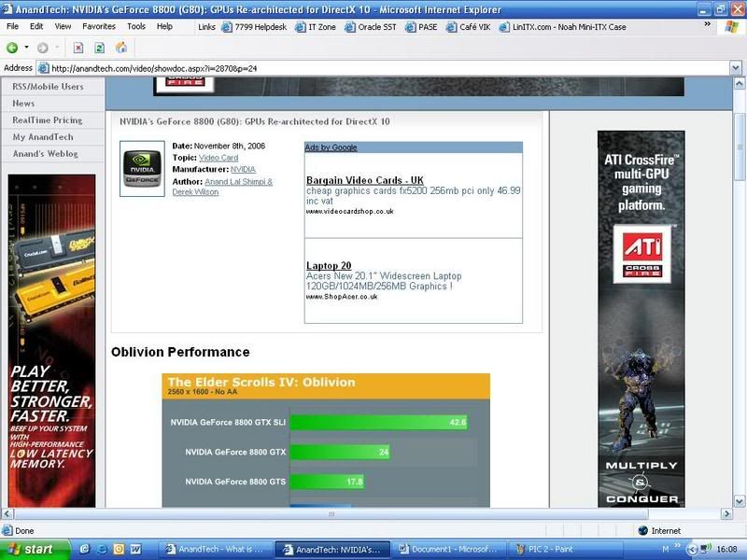Click the horizontal scrollbar thumb
Image resolution: width=747 pixels, height=560 pixels.
point(331,514)
